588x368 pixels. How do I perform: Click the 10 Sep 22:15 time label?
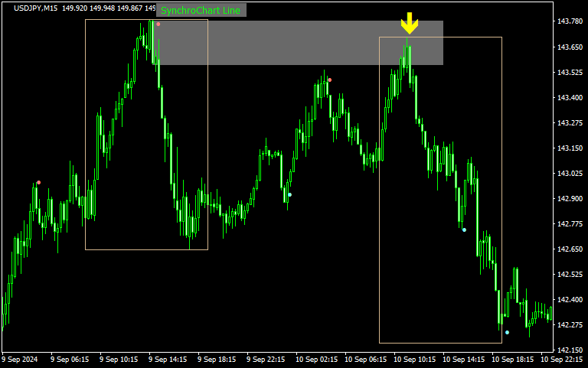[x=561, y=359]
